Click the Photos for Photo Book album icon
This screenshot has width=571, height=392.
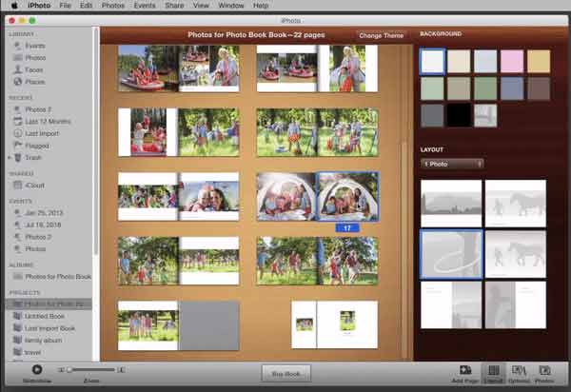tap(17, 277)
